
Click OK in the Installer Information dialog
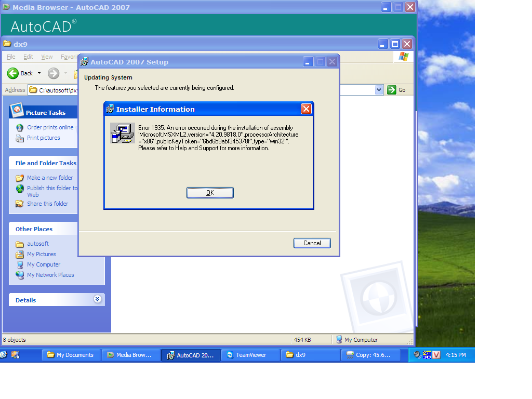[210, 193]
